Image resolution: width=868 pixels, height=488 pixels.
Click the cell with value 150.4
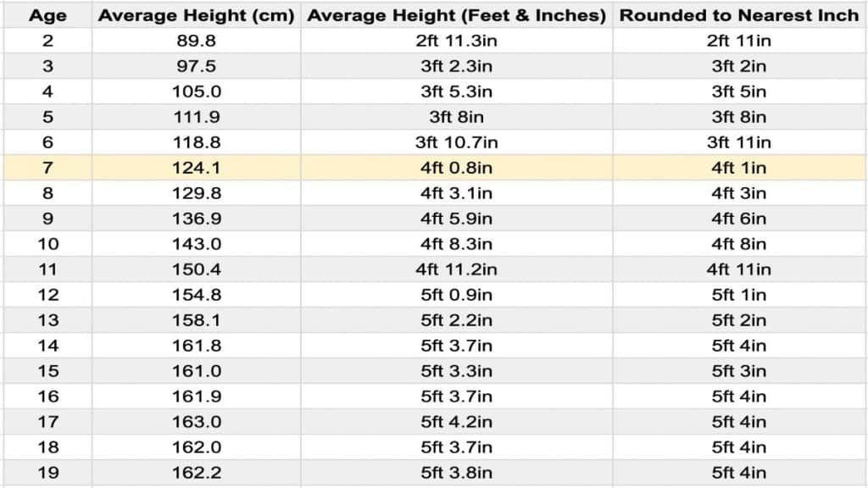coord(197,269)
